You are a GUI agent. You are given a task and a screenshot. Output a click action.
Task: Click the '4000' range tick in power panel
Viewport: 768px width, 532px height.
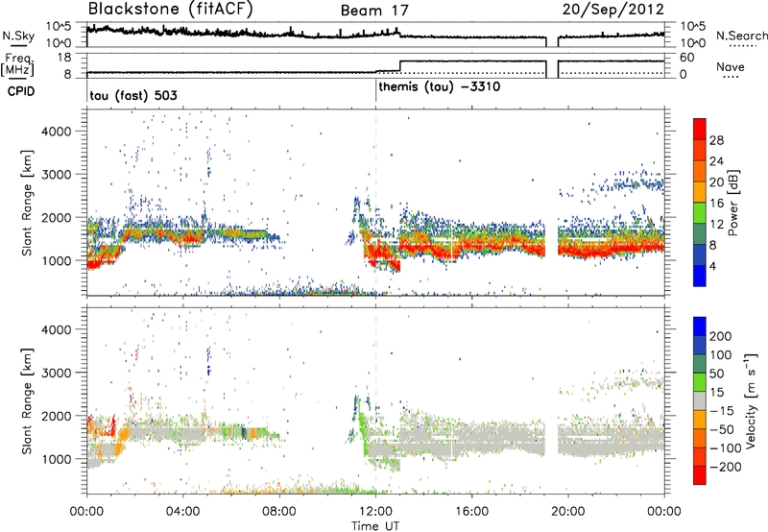pyautogui.click(x=56, y=132)
